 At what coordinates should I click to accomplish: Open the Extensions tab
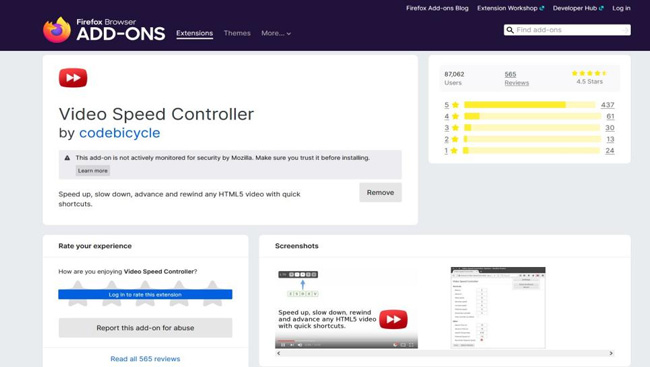(194, 33)
